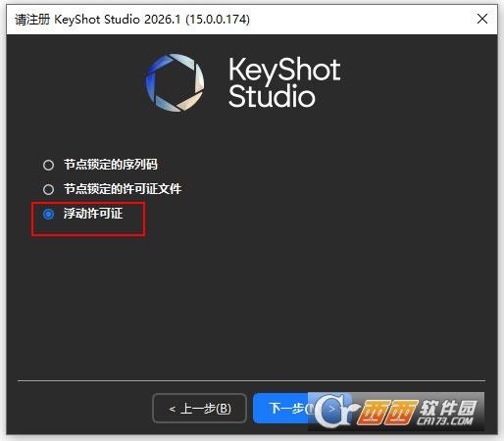Close the KeyShot Studio registration dialog
This screenshot has width=504, height=441.
point(482,19)
